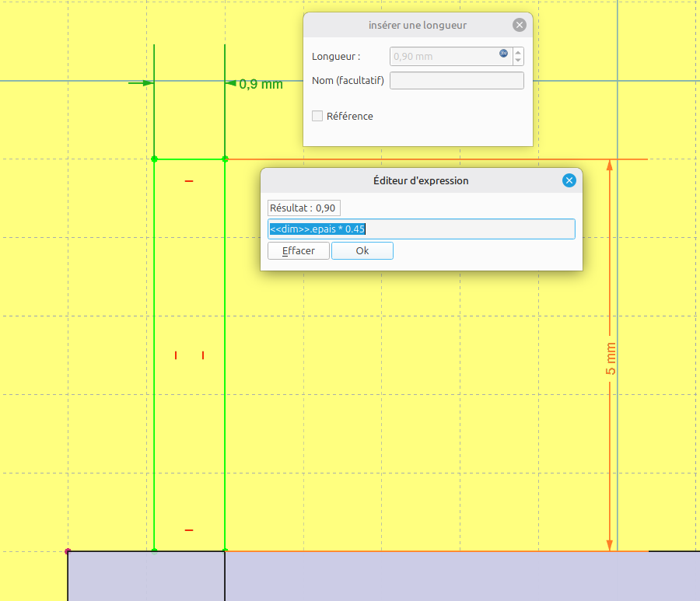Increase Longueur with the spinner up arrow
This screenshot has width=700, height=601.
(518, 52)
